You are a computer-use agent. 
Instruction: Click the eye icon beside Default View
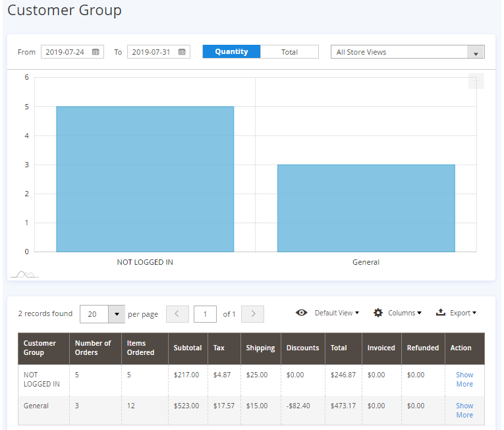302,313
